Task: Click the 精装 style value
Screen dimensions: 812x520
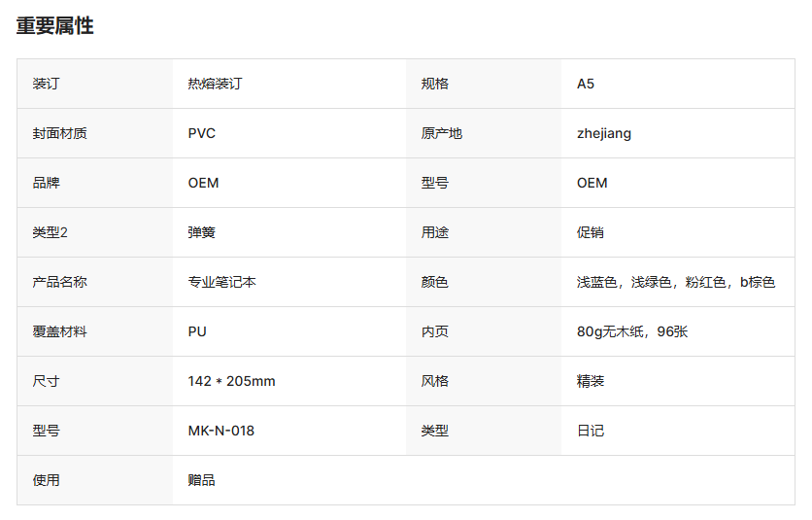Action: coord(591,381)
